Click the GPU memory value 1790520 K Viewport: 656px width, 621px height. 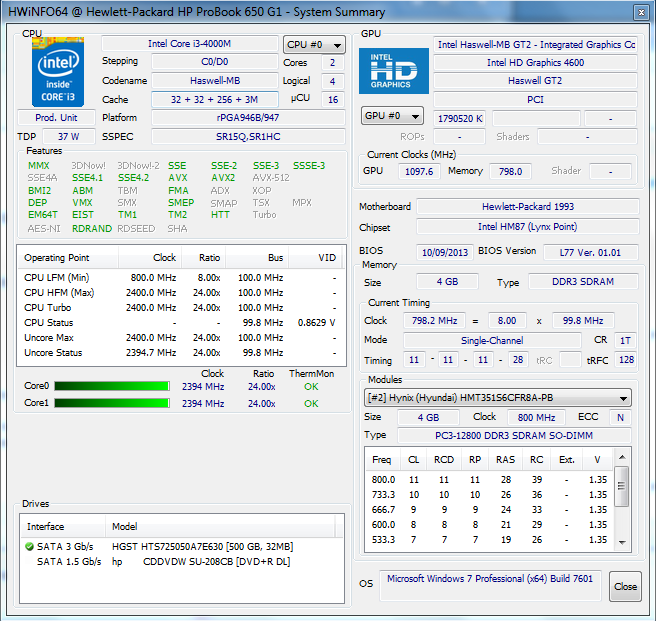(460, 119)
